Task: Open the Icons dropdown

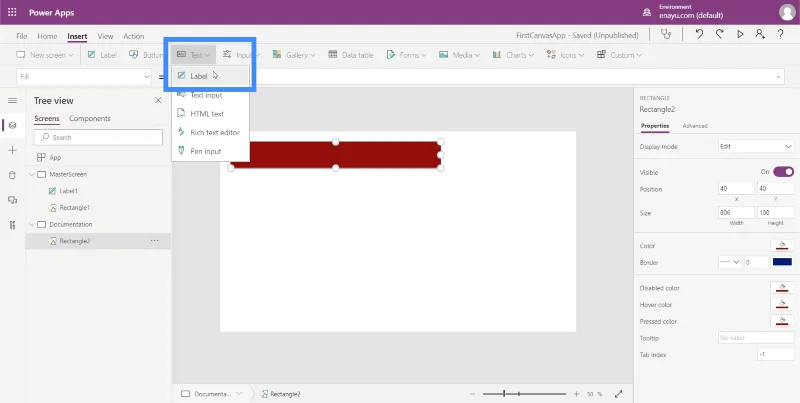Action: pyautogui.click(x=565, y=55)
